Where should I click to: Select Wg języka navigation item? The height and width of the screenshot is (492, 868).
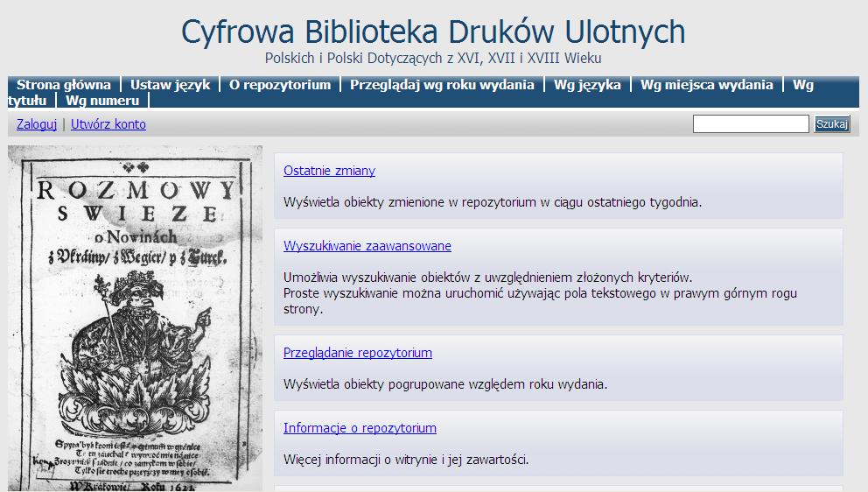coord(587,85)
